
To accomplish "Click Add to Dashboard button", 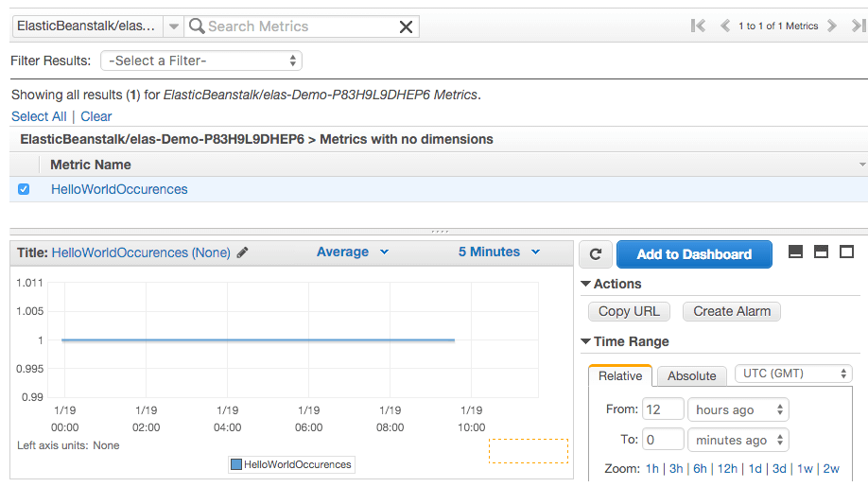I will point(694,254).
